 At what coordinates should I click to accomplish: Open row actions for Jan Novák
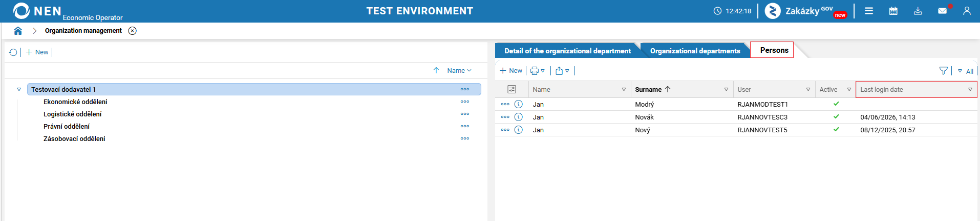[505, 117]
